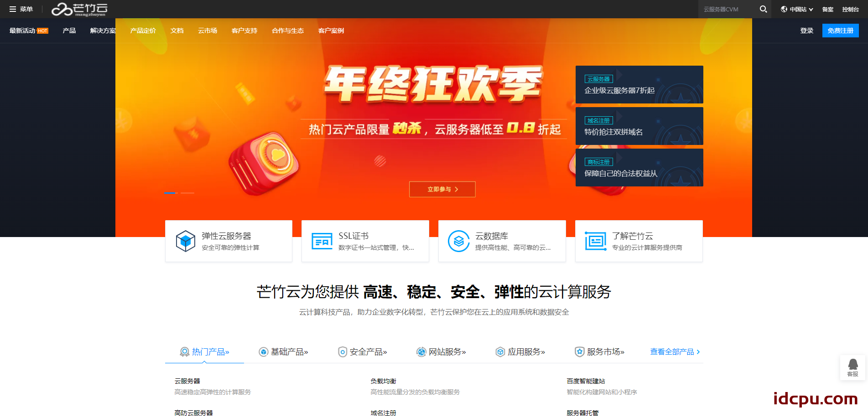Open the hamburger 菜单 icon

13,9
